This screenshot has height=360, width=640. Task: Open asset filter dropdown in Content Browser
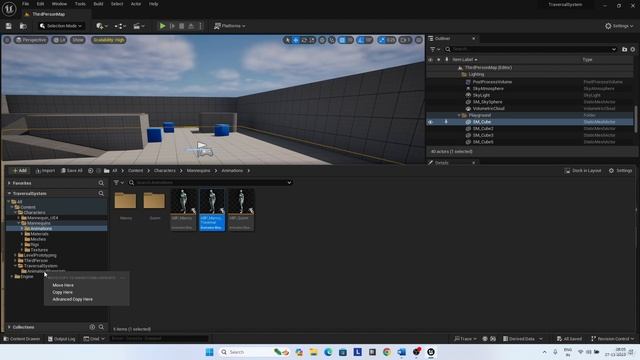[x=118, y=182]
